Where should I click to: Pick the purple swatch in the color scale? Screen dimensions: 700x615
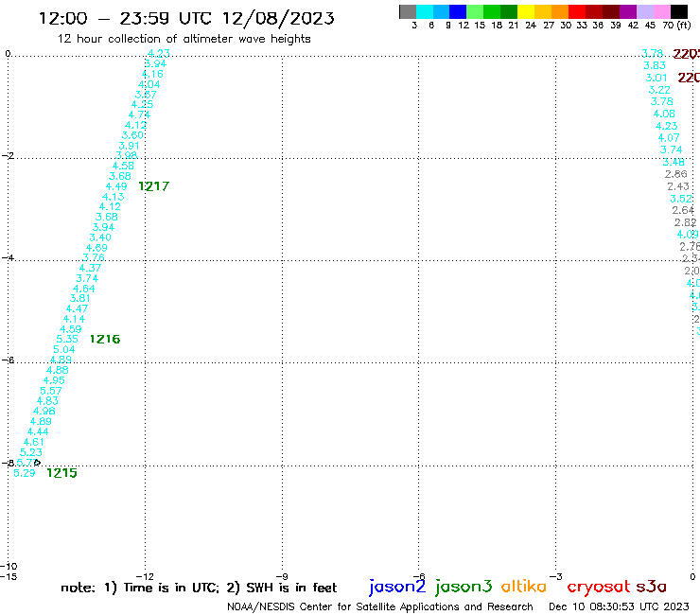(x=628, y=11)
